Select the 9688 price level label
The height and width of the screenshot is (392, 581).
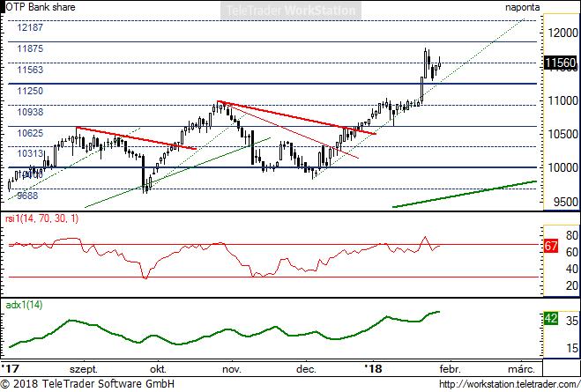click(27, 196)
